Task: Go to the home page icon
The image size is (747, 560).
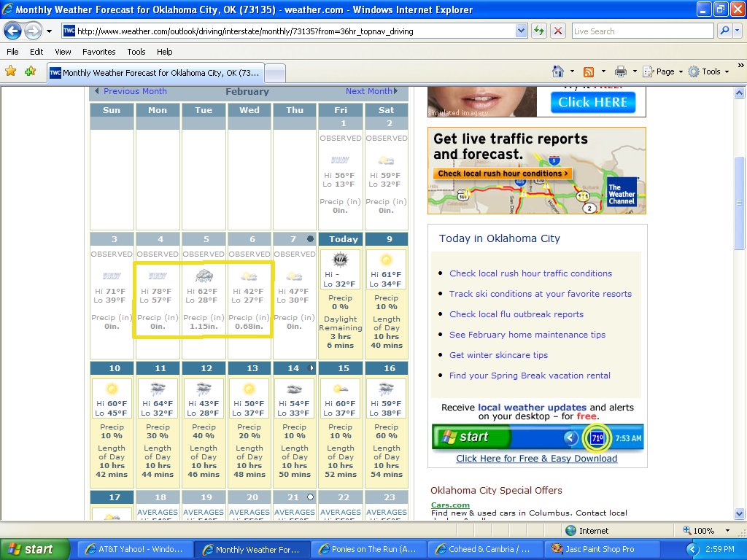Action: [x=558, y=71]
